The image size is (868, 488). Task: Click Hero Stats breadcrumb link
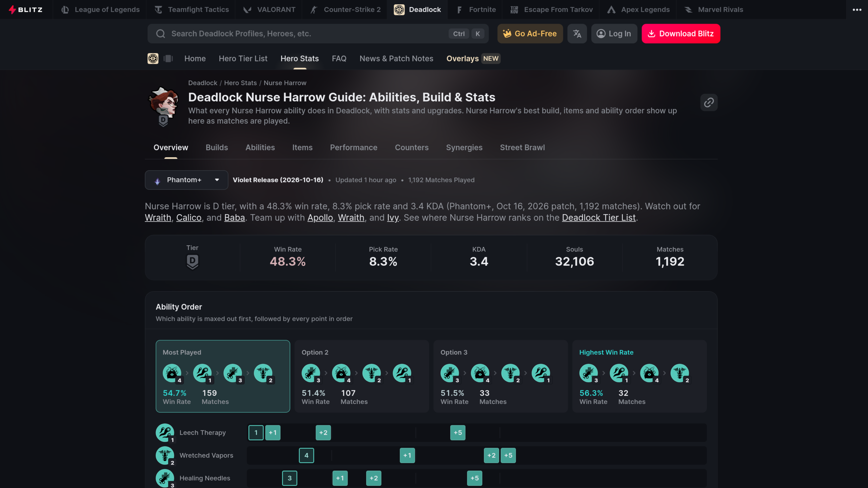click(240, 83)
